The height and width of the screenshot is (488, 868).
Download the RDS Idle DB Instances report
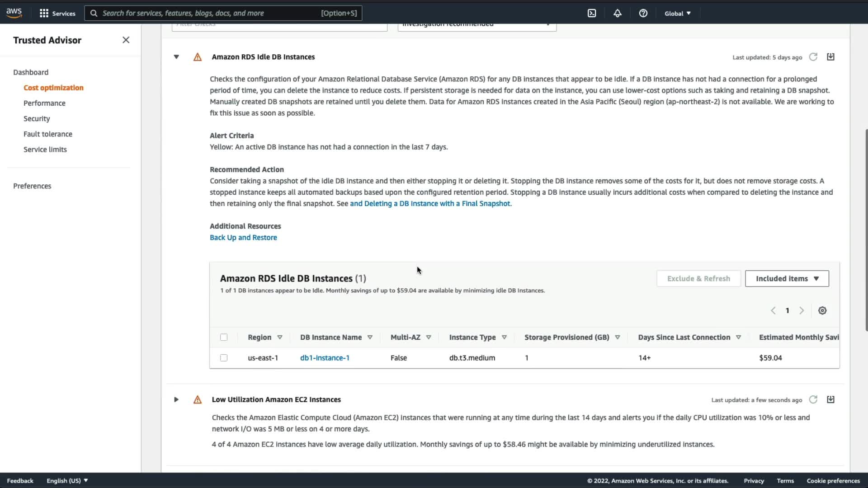(x=830, y=57)
